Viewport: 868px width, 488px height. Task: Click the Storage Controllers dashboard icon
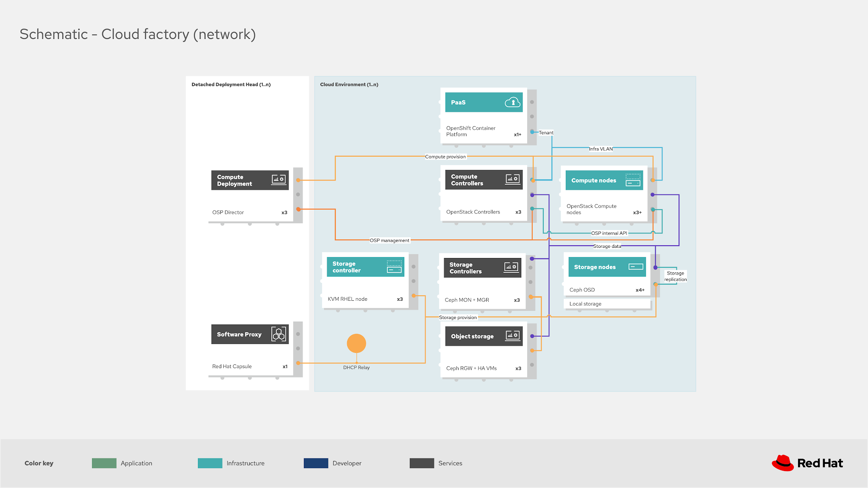point(511,267)
